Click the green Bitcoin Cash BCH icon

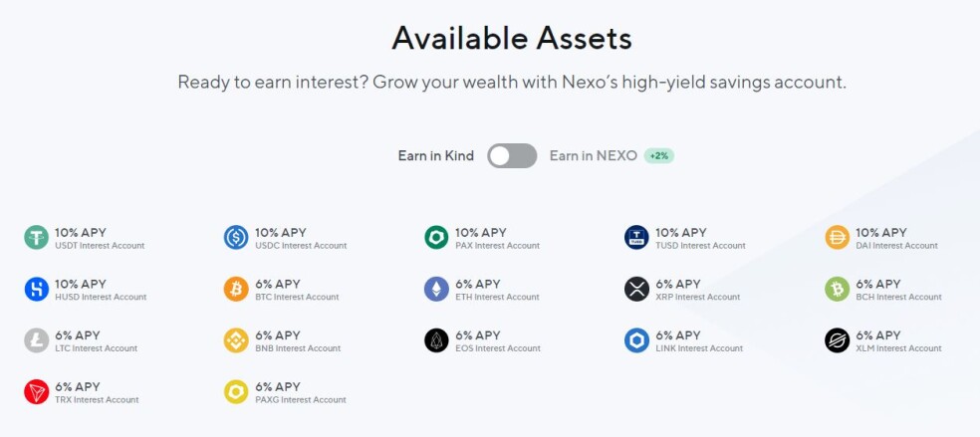837,289
